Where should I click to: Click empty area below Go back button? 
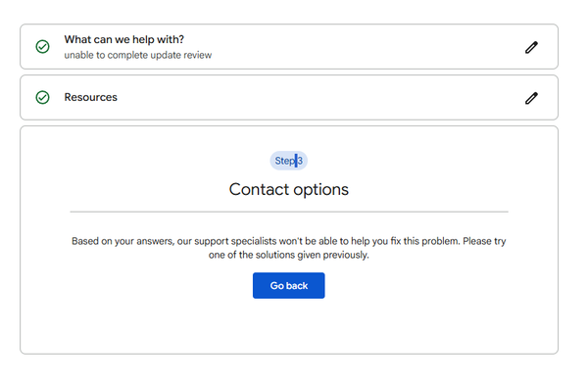coord(289,326)
